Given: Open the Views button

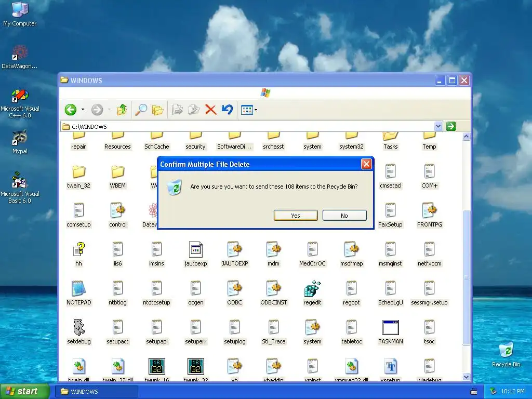Looking at the screenshot, I should click(x=247, y=110).
